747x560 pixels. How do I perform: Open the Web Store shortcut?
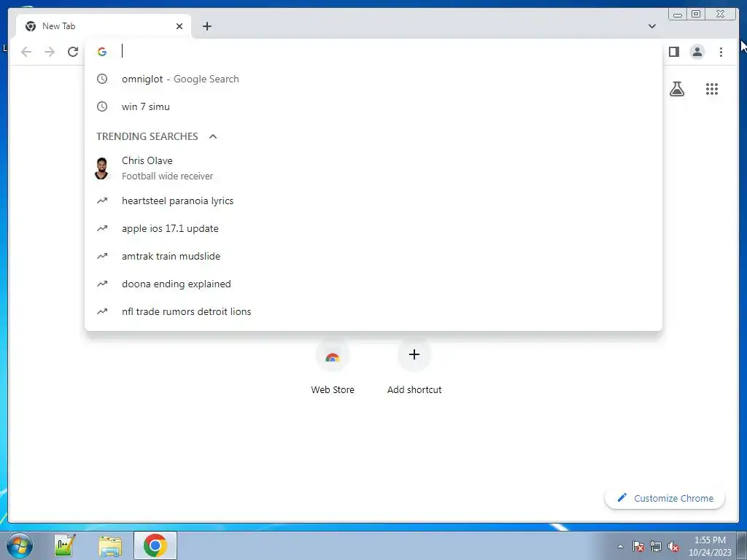333,367
